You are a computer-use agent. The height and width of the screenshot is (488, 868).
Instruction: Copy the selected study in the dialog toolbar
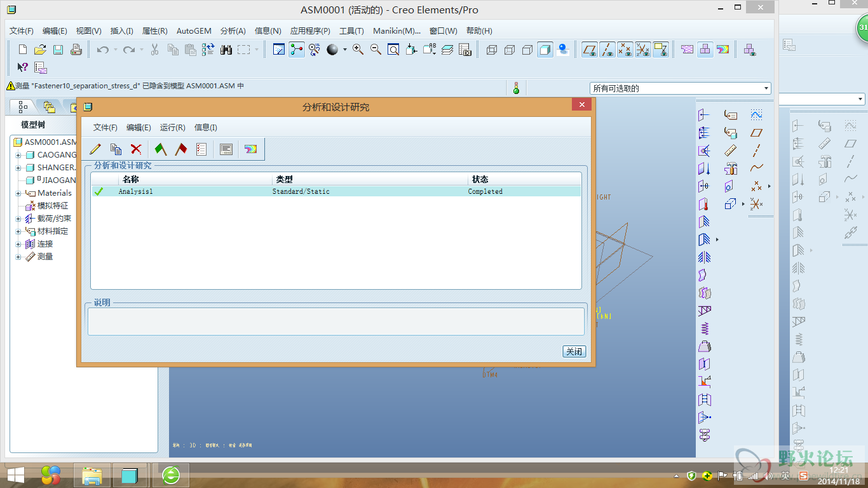(x=116, y=149)
